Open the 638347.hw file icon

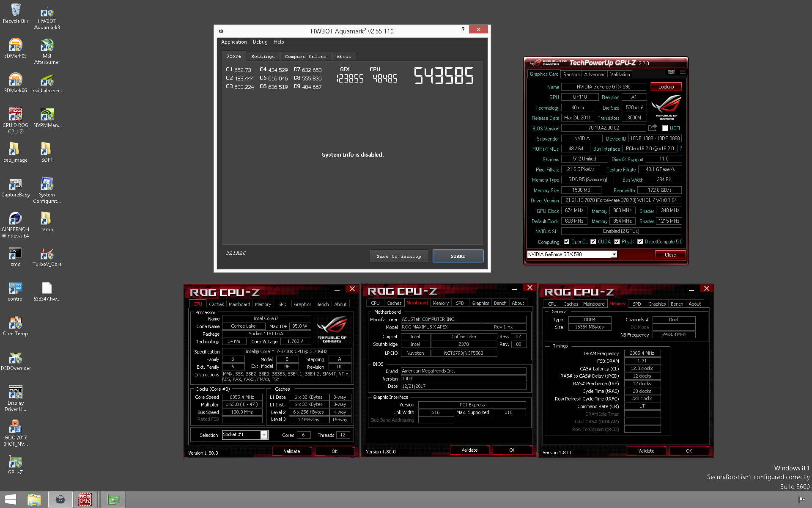(x=47, y=291)
